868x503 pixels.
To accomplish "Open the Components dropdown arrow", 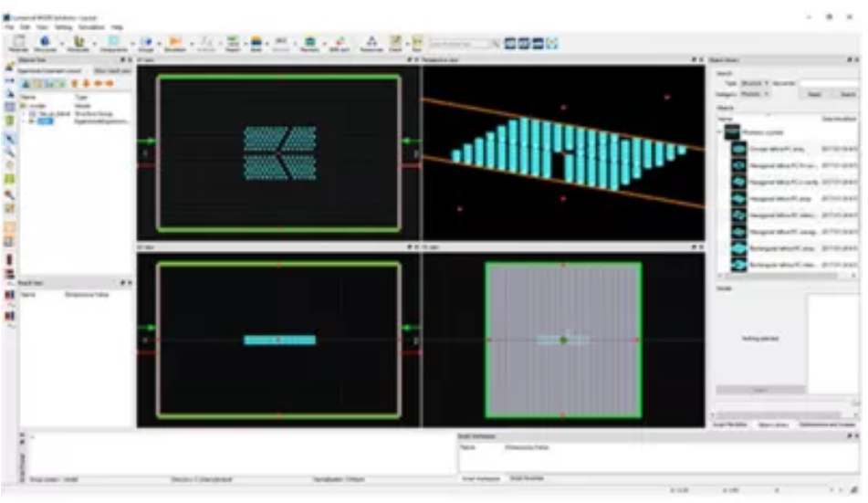I will pos(132,43).
